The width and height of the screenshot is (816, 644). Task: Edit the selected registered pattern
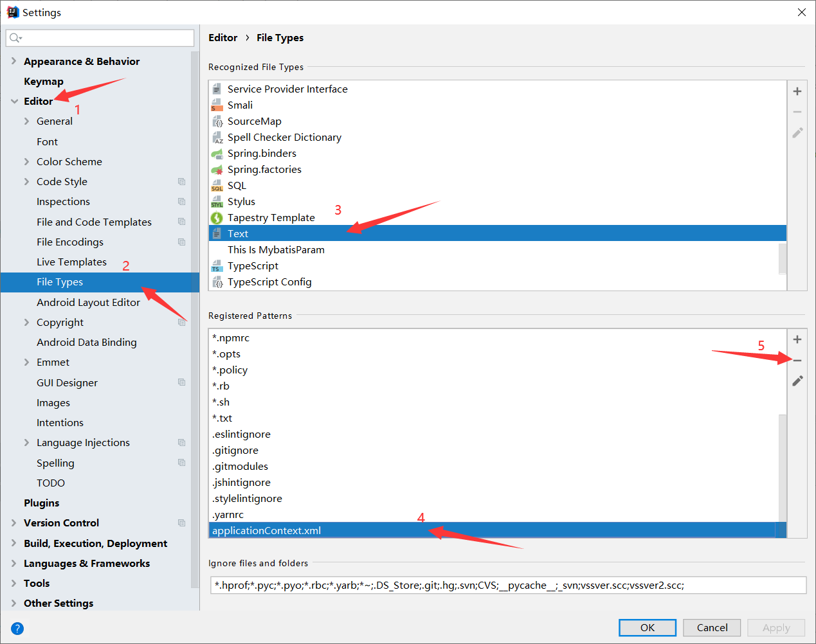click(x=797, y=380)
